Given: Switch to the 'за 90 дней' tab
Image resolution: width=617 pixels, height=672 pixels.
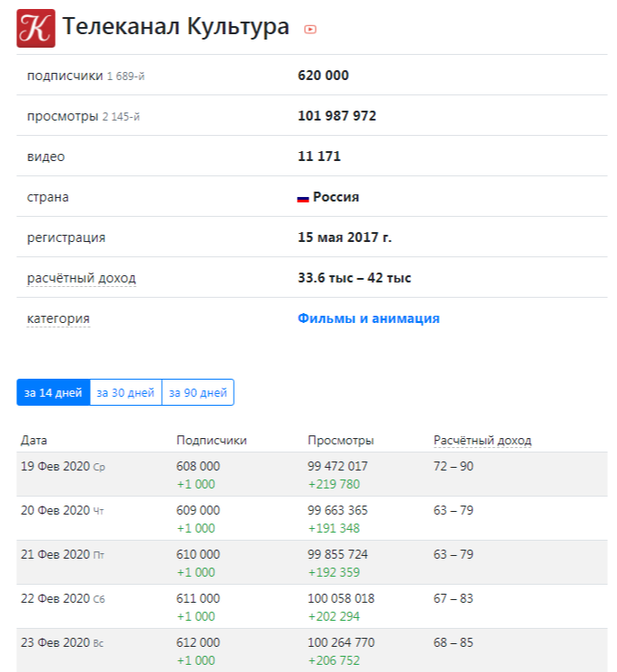Looking at the screenshot, I should point(198,392).
